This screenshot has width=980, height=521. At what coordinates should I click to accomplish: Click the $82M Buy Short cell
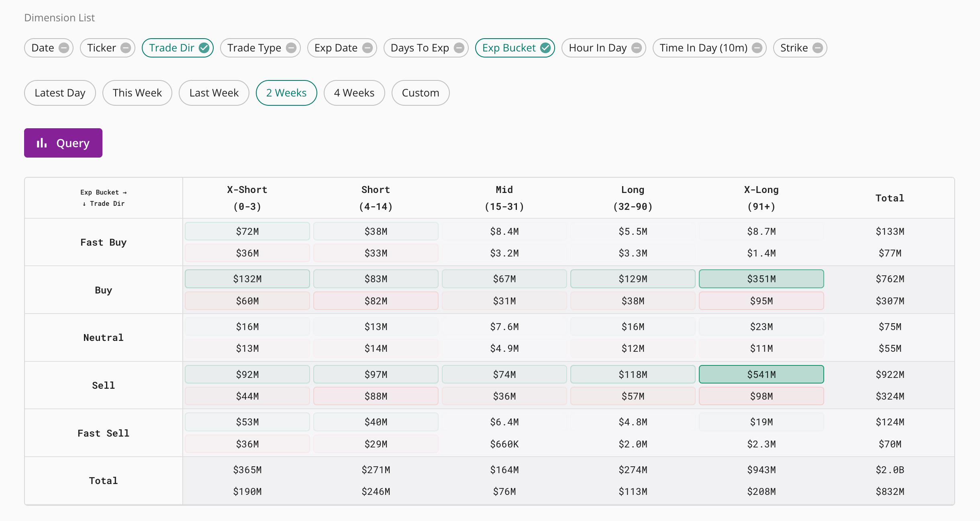[x=376, y=301]
